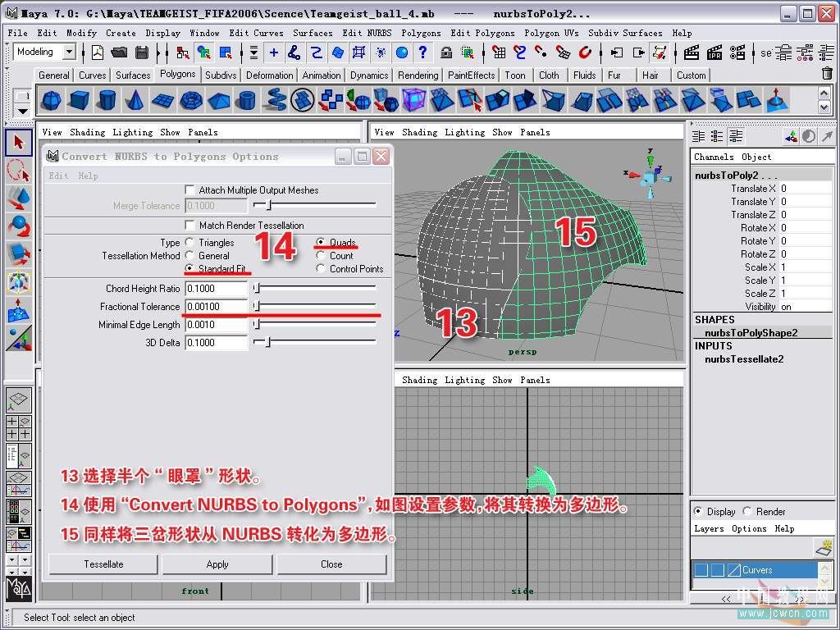This screenshot has height=630, width=840.
Task: Click the Tessellate button
Action: pyautogui.click(x=103, y=564)
